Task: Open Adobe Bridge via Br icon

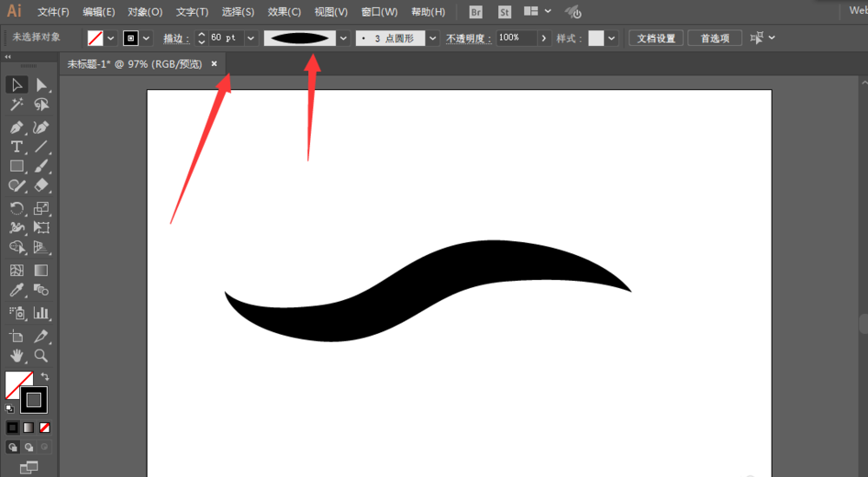Action: click(x=476, y=12)
